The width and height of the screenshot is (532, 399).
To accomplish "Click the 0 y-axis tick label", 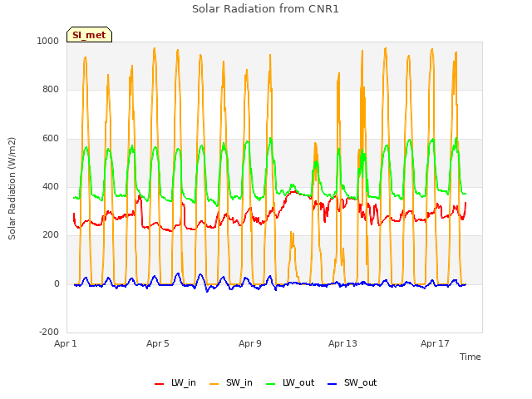I will pos(57,283).
